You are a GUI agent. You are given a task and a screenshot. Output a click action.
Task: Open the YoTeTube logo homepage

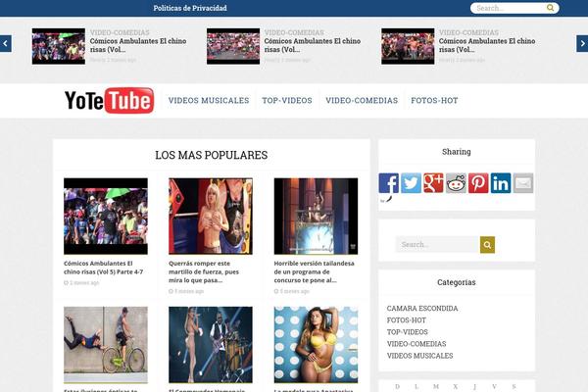click(109, 100)
